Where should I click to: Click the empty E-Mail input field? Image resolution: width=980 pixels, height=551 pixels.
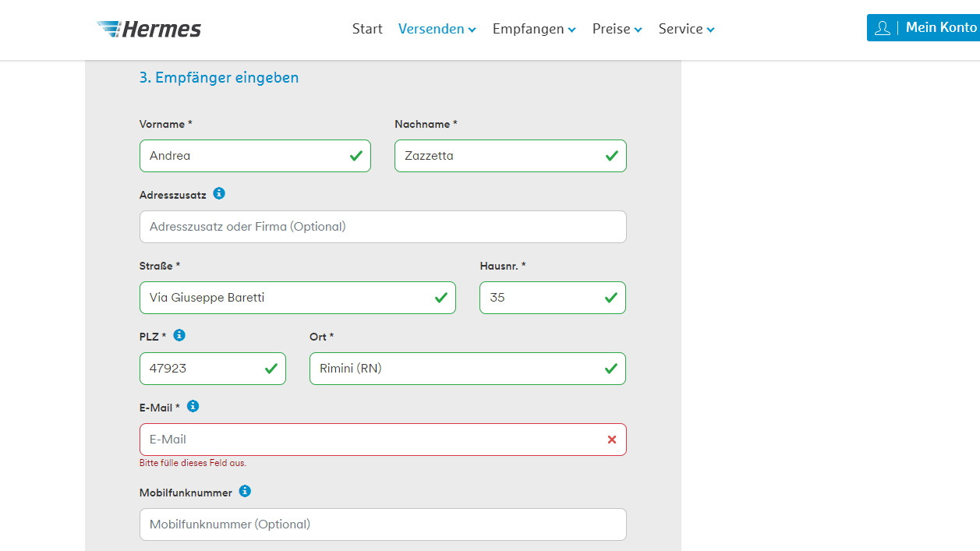[x=383, y=440]
